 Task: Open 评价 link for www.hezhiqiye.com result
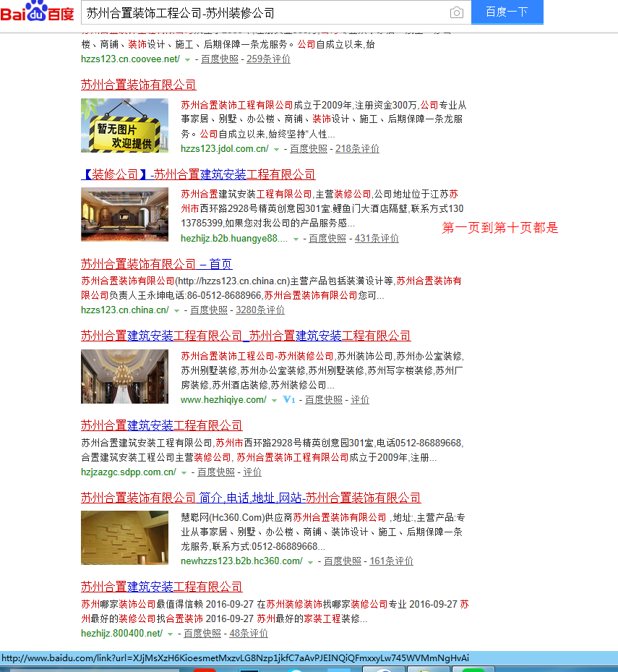coord(360,400)
